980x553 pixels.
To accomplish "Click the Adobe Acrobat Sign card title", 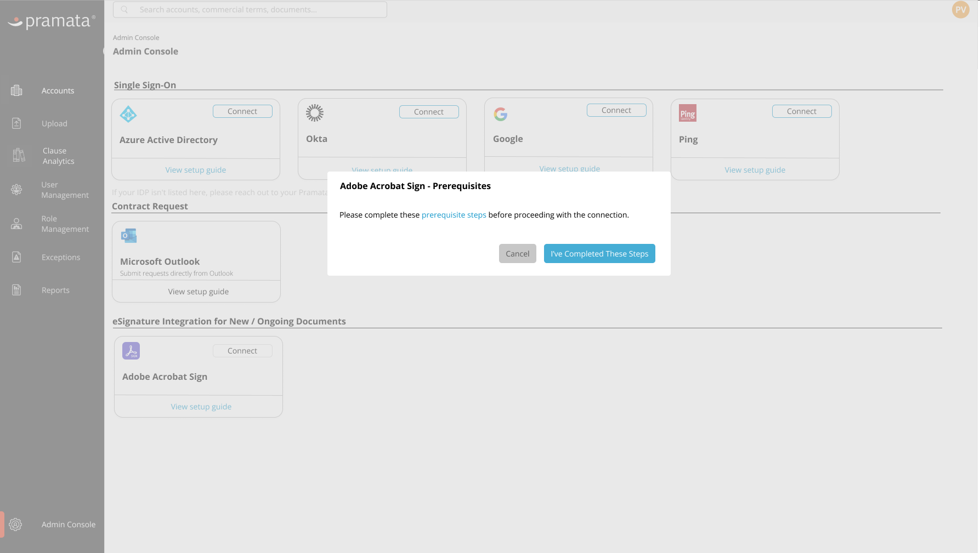I will [165, 377].
